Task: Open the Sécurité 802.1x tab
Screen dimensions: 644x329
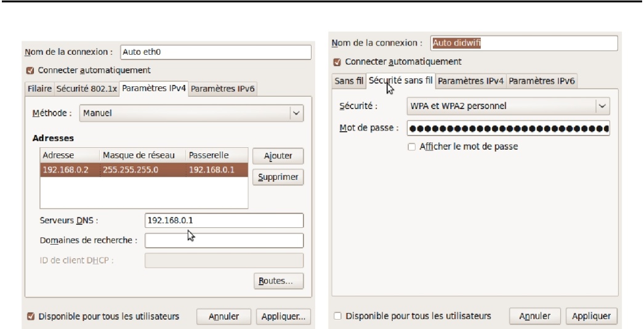Action: pyautogui.click(x=87, y=89)
